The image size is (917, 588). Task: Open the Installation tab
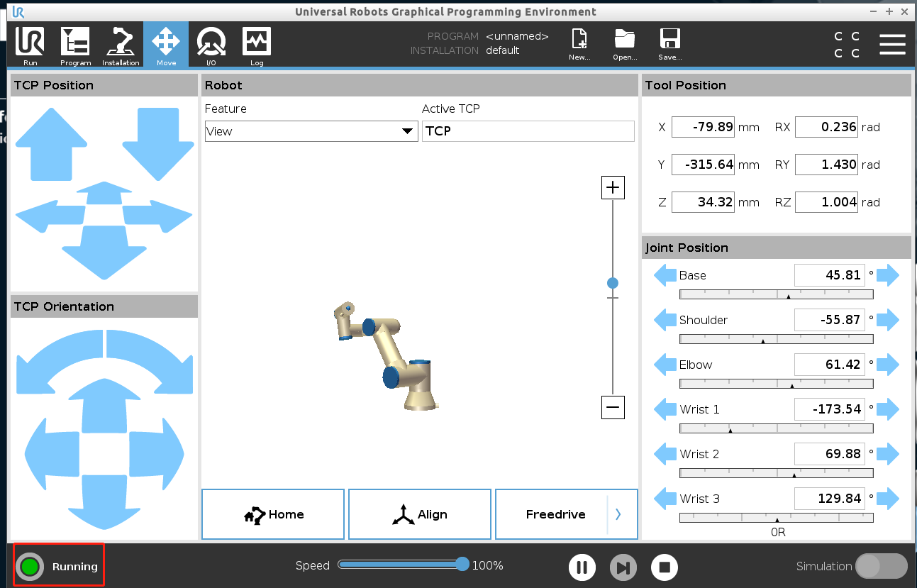(121, 45)
